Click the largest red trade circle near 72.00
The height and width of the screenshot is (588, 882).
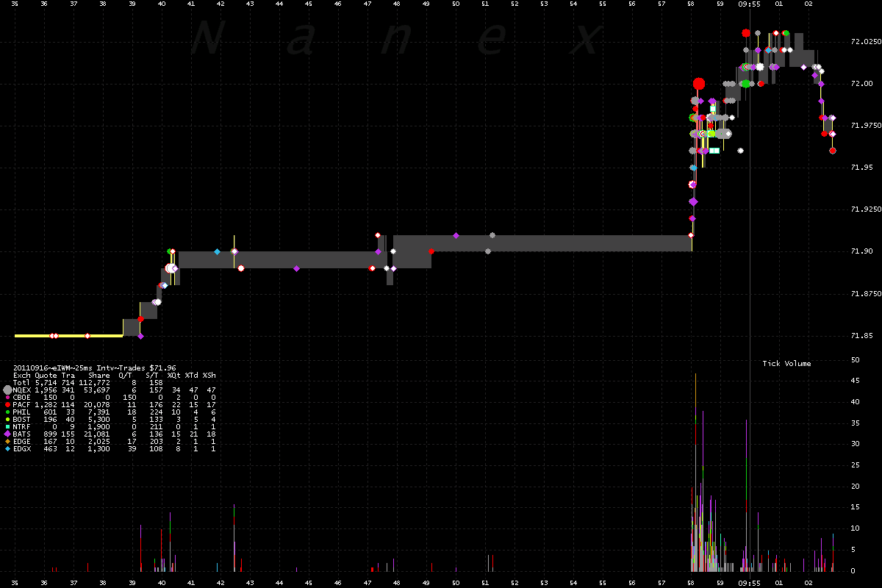click(x=699, y=84)
